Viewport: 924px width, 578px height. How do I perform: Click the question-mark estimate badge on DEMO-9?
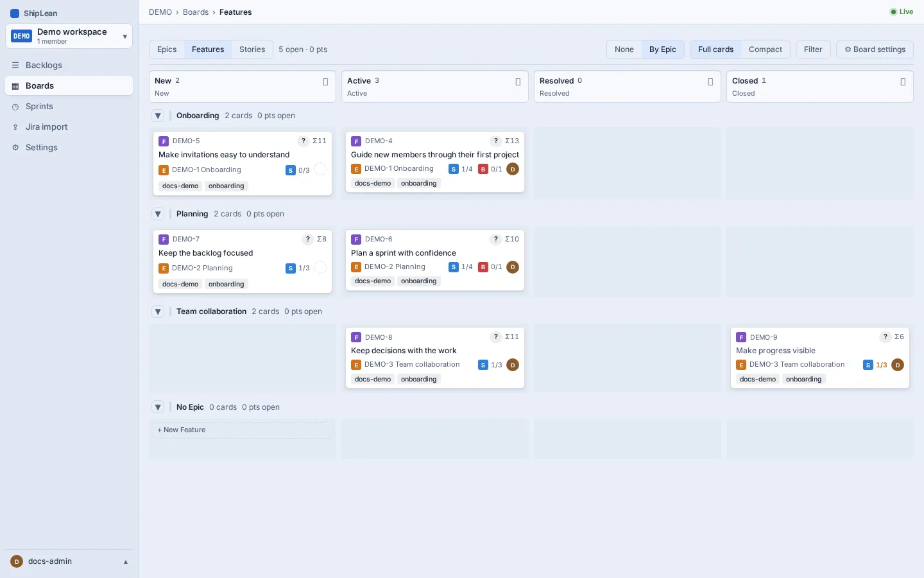pyautogui.click(x=886, y=337)
